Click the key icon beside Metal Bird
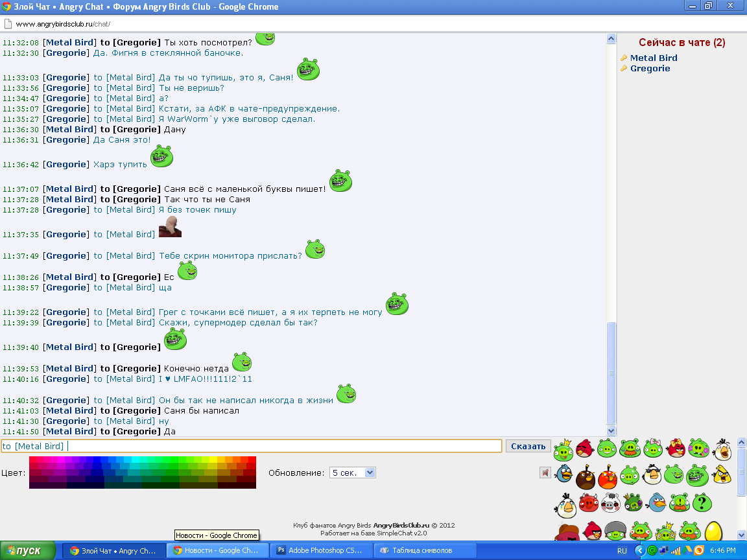This screenshot has height=560, width=747. [624, 58]
